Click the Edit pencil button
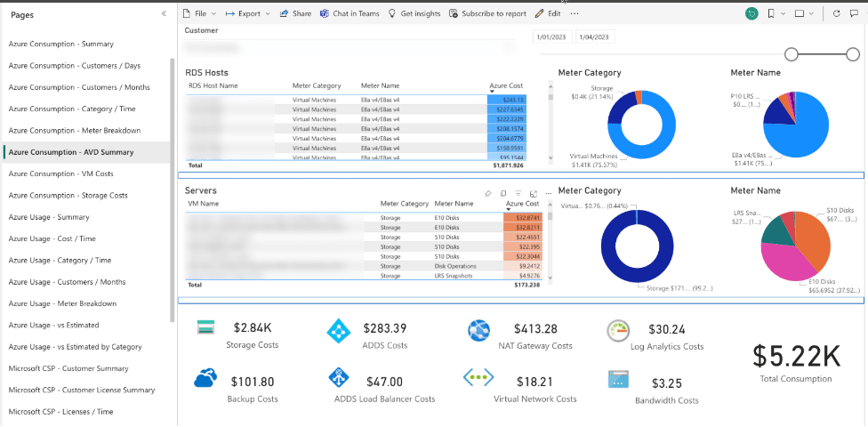 click(548, 14)
